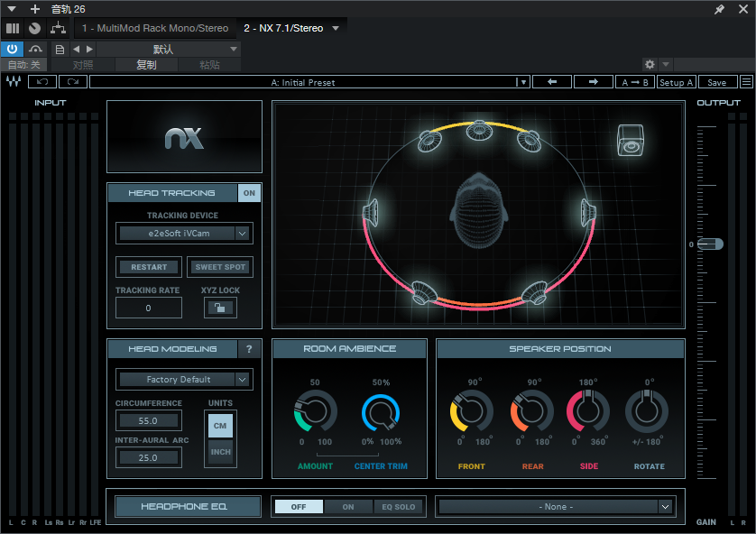Click the 对照 compare button
Image resolution: width=756 pixels, height=534 pixels.
(83, 65)
